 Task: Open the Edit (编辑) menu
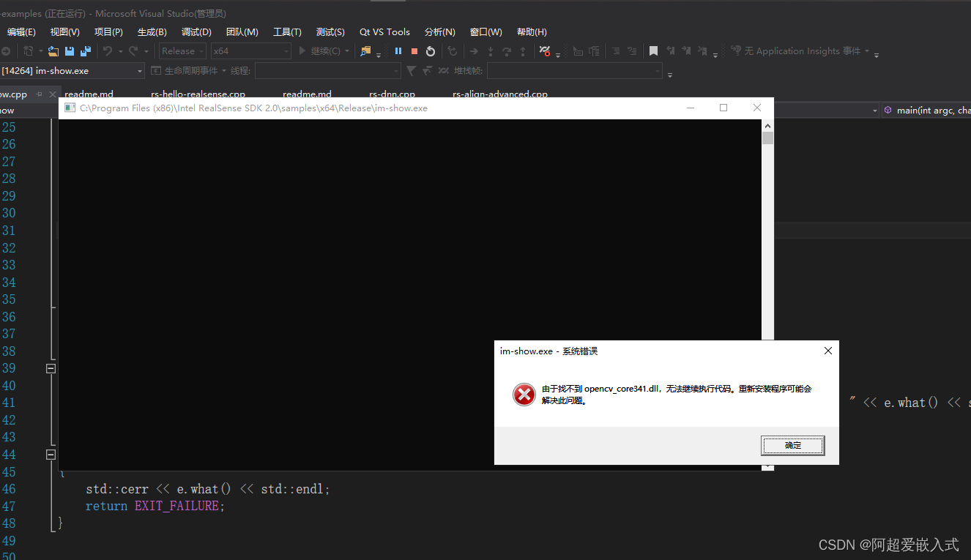click(21, 32)
